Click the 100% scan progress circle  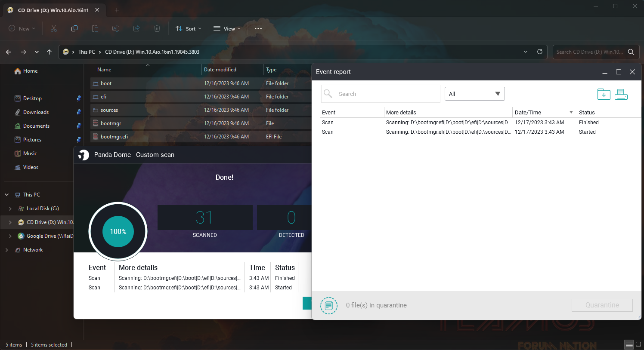118,231
